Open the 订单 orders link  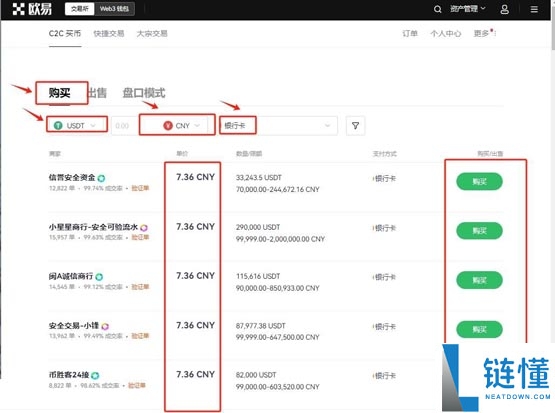(x=410, y=34)
